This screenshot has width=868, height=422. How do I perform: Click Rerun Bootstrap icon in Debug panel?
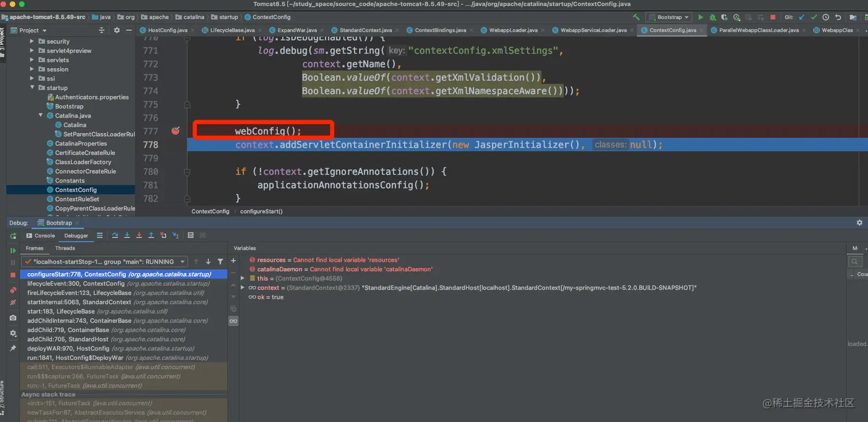pos(13,235)
